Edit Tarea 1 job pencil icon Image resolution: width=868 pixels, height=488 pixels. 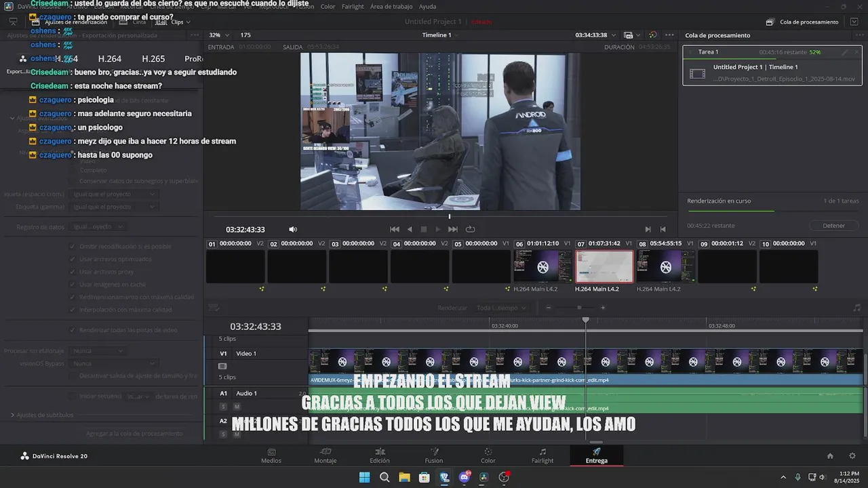tap(845, 52)
